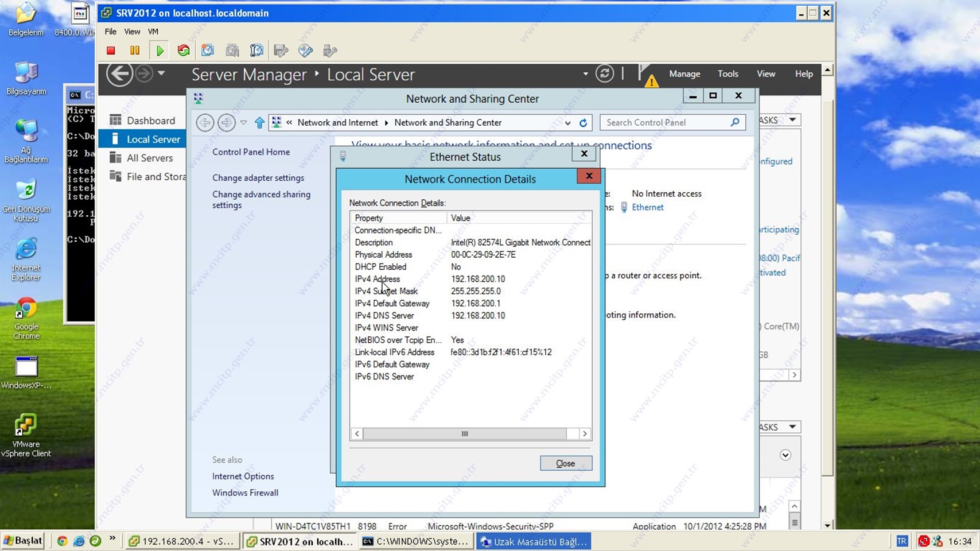
Task: Click Close in Network Connection Details
Action: tap(566, 463)
